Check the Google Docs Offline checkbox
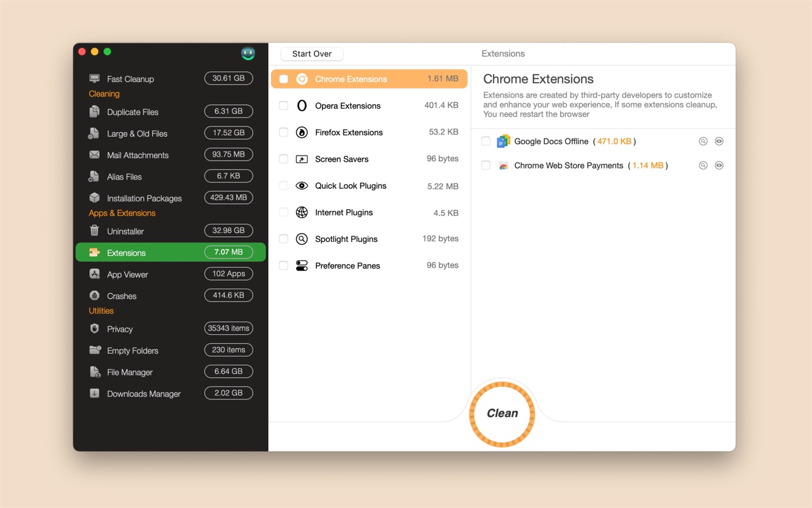812x508 pixels. (x=486, y=142)
